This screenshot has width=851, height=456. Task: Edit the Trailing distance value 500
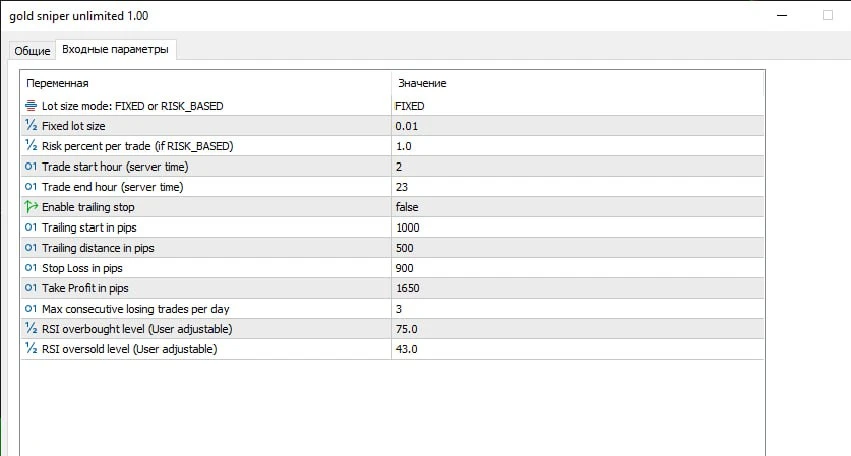[405, 248]
